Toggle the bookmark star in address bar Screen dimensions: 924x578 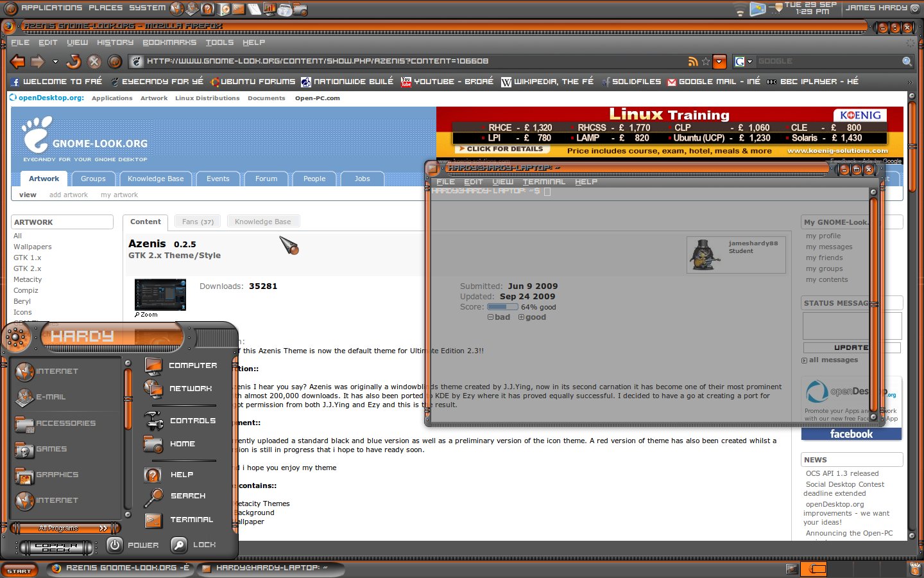[x=706, y=62]
